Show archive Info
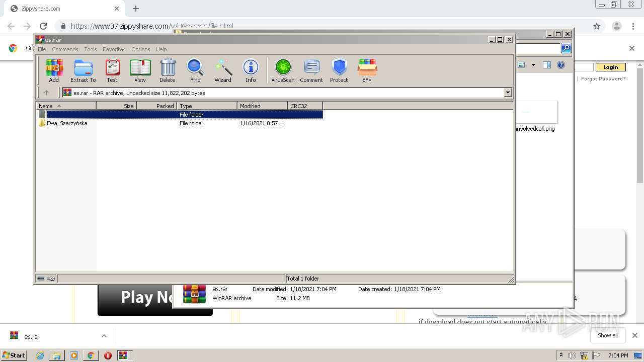The height and width of the screenshot is (362, 644). click(251, 70)
